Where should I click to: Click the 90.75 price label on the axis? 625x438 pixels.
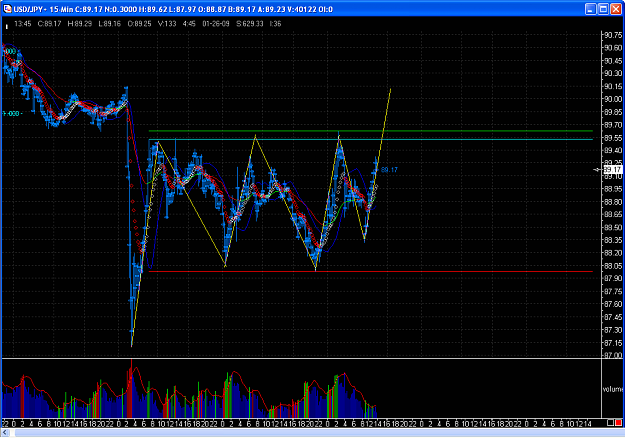tap(613, 35)
